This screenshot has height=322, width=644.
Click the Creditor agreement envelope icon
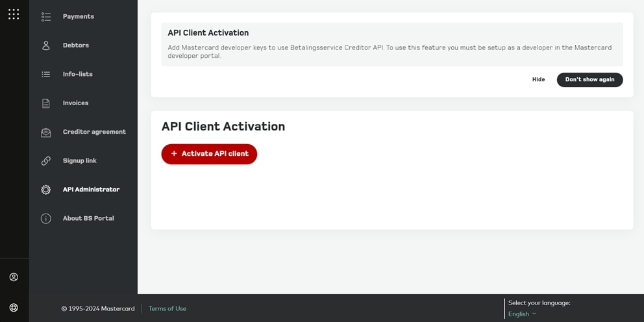(46, 132)
